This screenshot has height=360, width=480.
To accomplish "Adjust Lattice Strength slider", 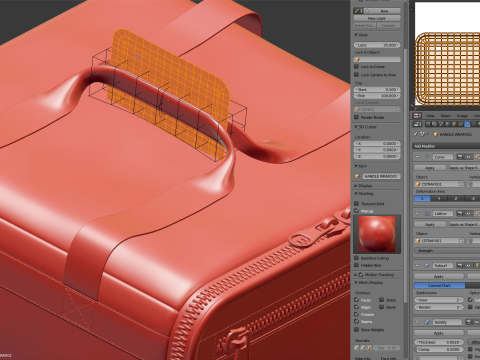I will [x=447, y=250].
